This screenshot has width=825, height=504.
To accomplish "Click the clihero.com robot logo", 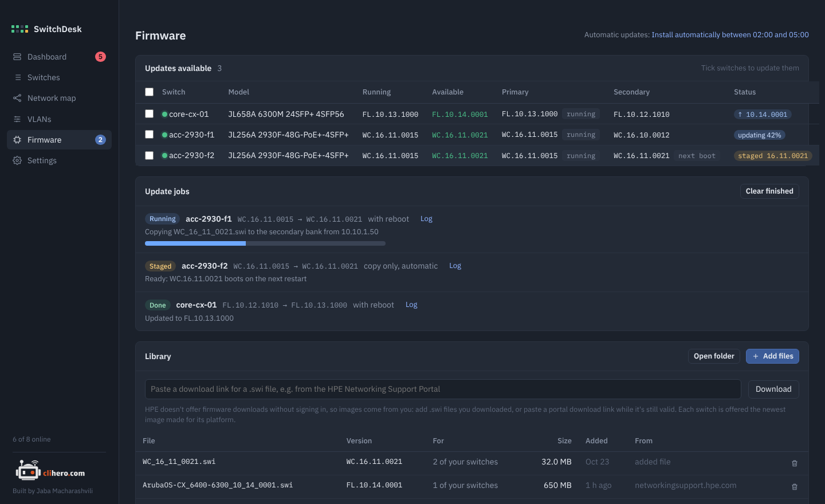I will [x=27, y=471].
